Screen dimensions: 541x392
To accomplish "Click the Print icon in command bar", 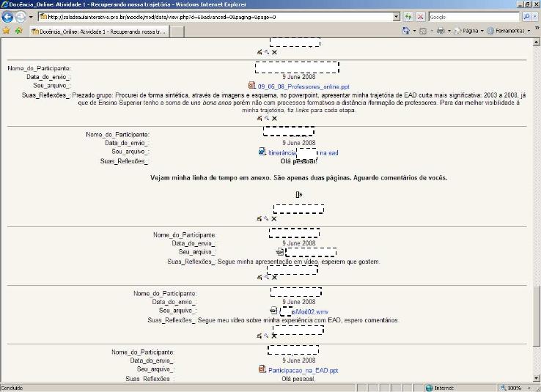I will pos(440,31).
